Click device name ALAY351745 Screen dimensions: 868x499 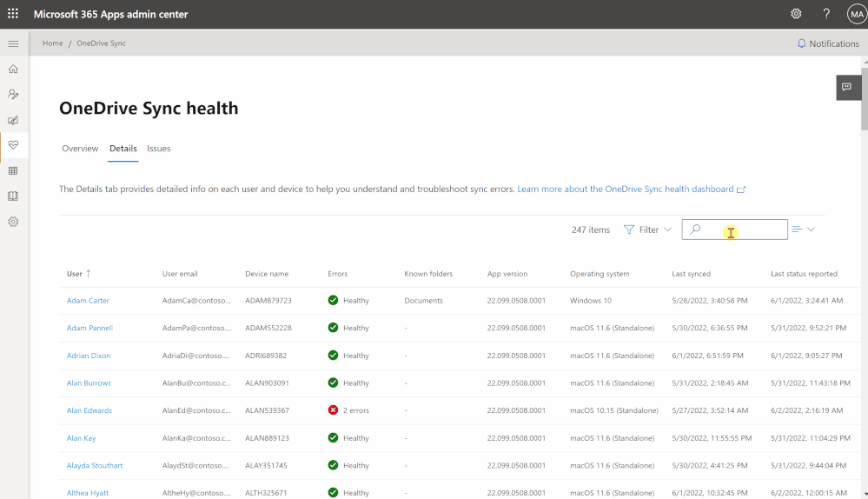266,465
